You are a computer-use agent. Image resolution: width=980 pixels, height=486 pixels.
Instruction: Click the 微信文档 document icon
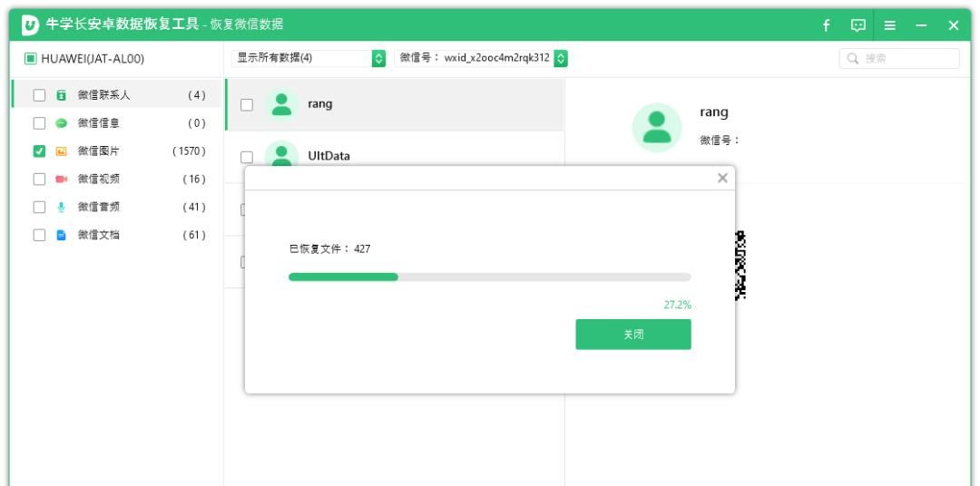tap(62, 235)
